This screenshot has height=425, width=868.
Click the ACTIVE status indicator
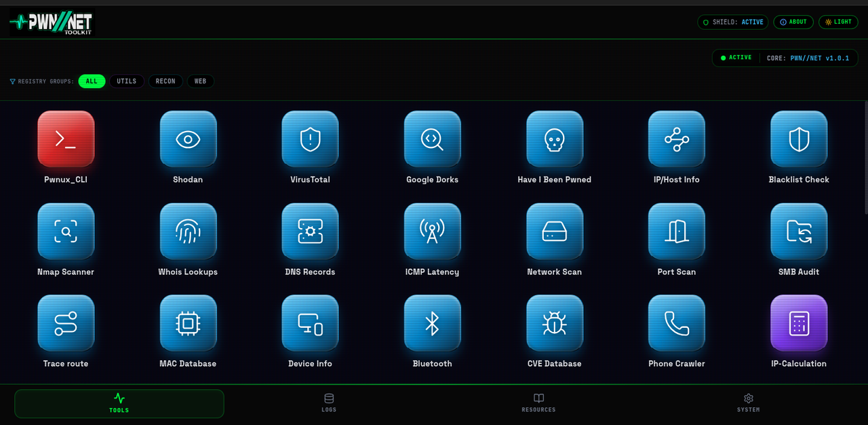click(736, 58)
